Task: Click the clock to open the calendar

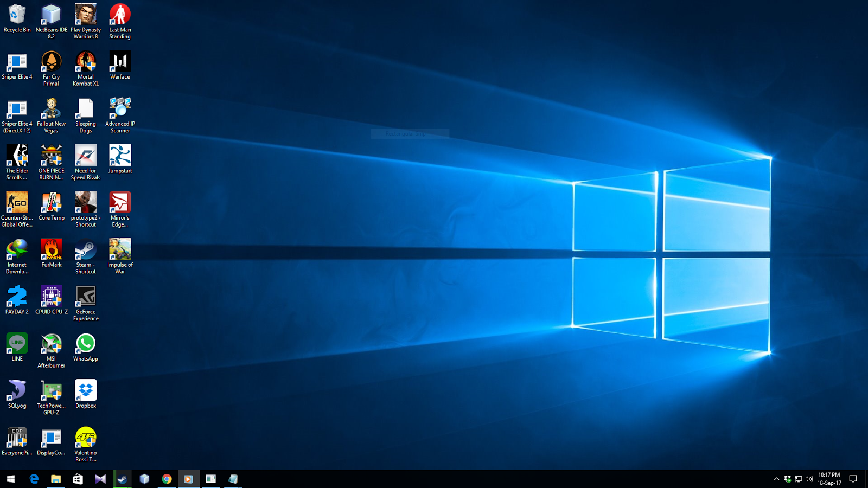Action: tap(829, 479)
